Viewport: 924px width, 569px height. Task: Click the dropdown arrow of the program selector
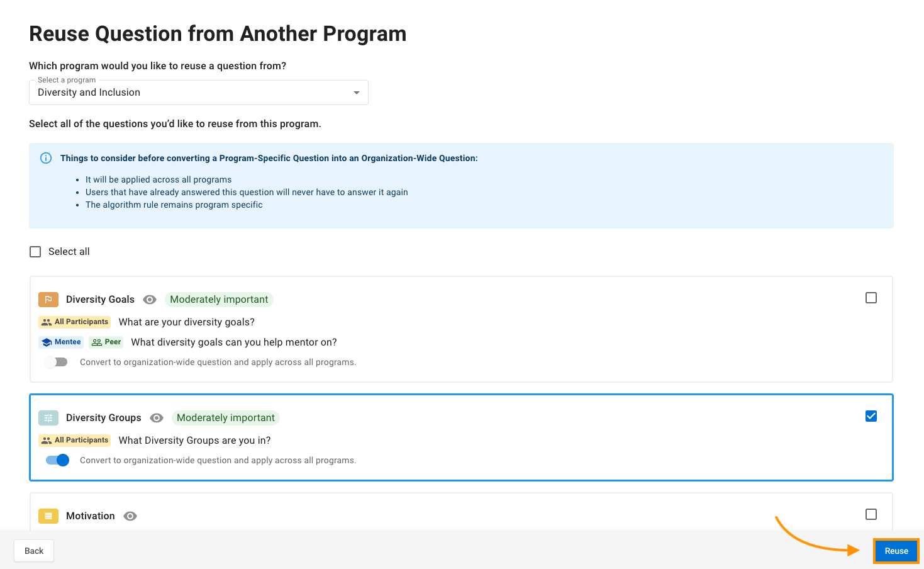[x=357, y=93]
